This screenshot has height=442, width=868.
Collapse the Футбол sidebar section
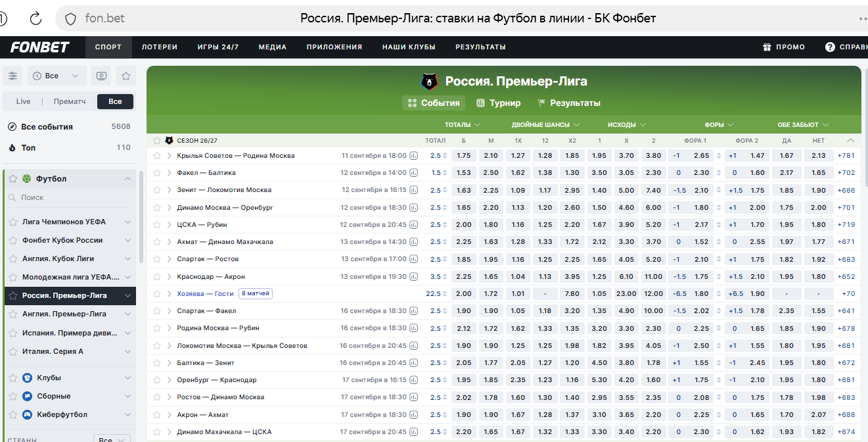(127, 179)
